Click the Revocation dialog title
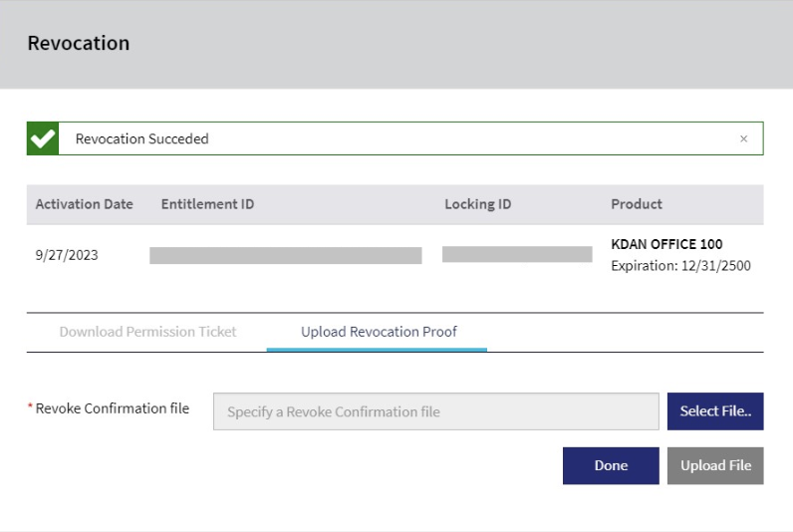 coord(79,44)
